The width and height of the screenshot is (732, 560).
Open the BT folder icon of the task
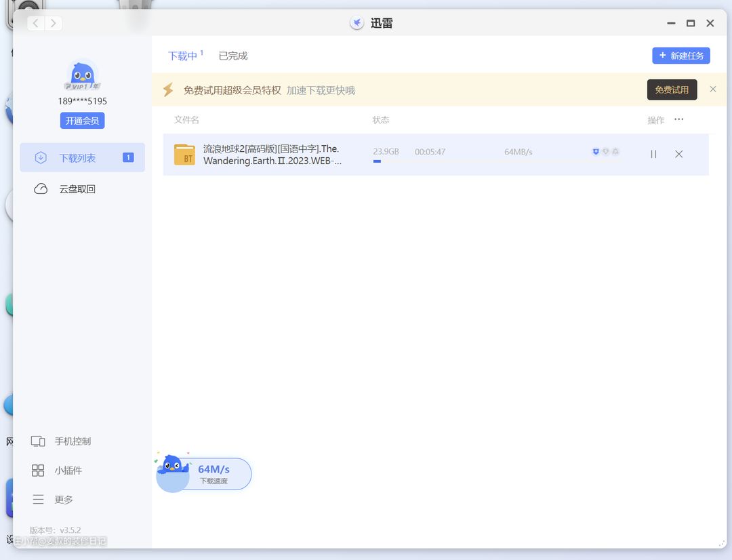pyautogui.click(x=184, y=155)
